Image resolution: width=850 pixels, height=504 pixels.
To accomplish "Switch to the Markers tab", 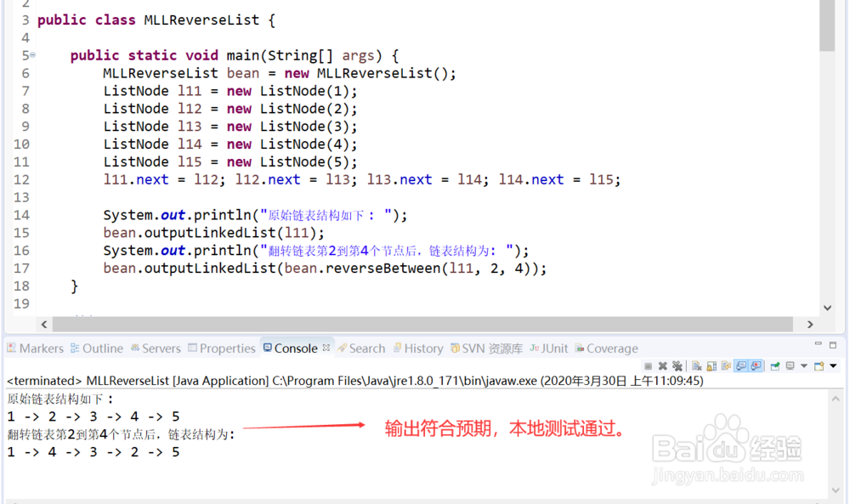I will (x=35, y=348).
